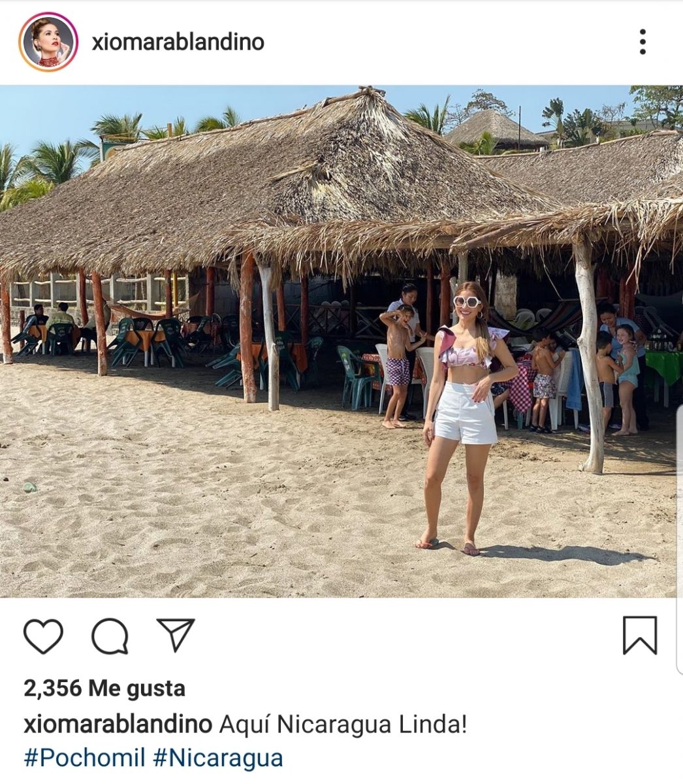Save the post with the bookmark icon
The height and width of the screenshot is (784, 683).
[640, 635]
